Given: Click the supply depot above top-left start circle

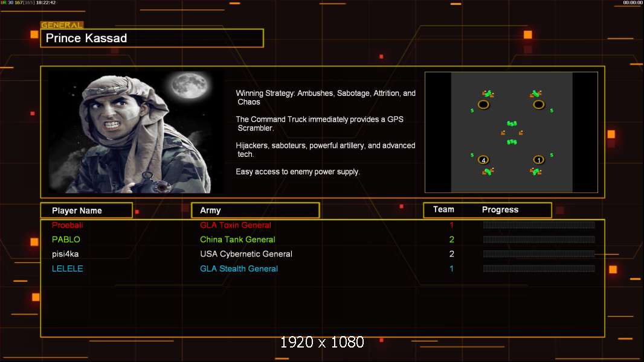Looking at the screenshot, I should click(488, 94).
